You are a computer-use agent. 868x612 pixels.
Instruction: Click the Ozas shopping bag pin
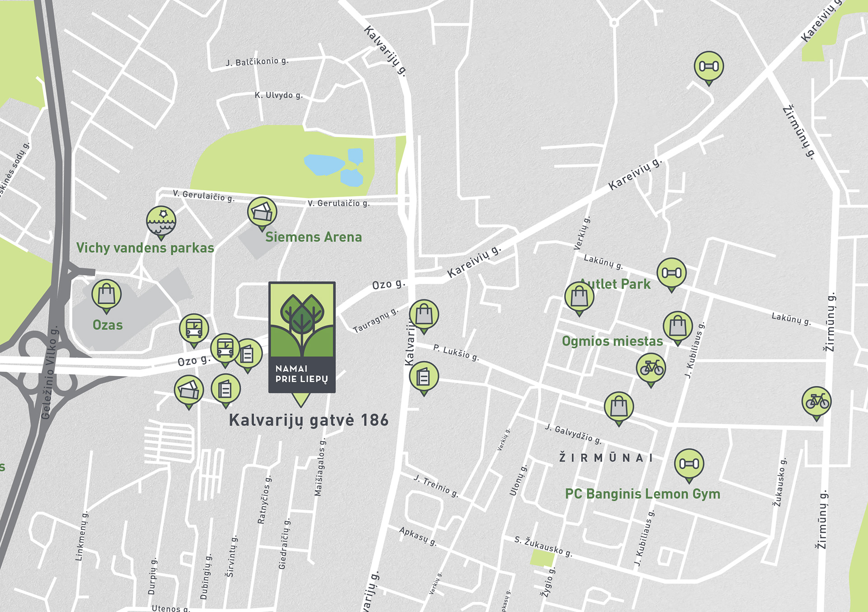point(107,296)
